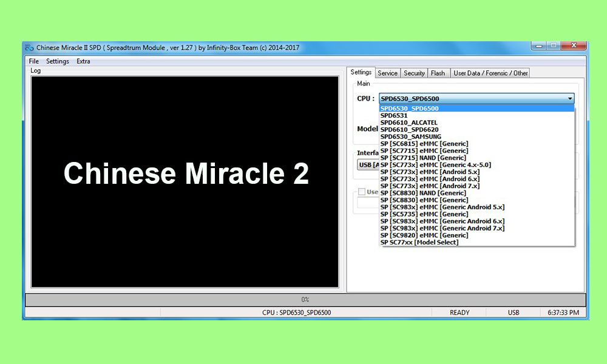Switch to the Security tab

(x=414, y=73)
